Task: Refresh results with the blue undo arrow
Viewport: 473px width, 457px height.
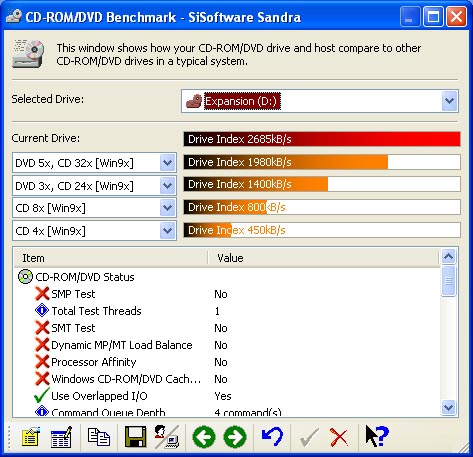Action: pos(272,436)
